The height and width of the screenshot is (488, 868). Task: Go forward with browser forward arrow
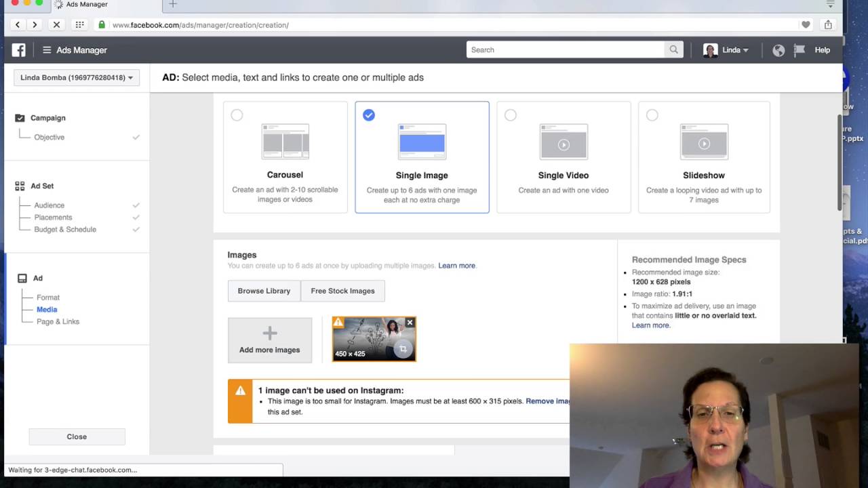click(35, 25)
